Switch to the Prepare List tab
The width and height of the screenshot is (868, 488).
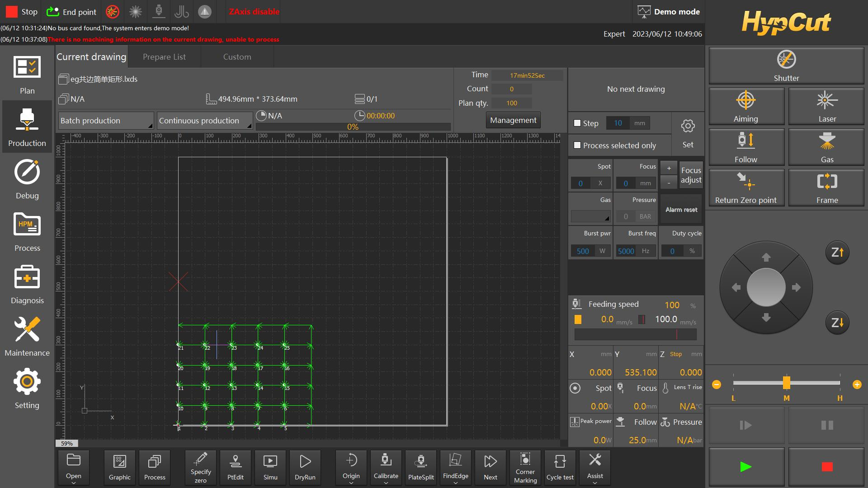(164, 57)
